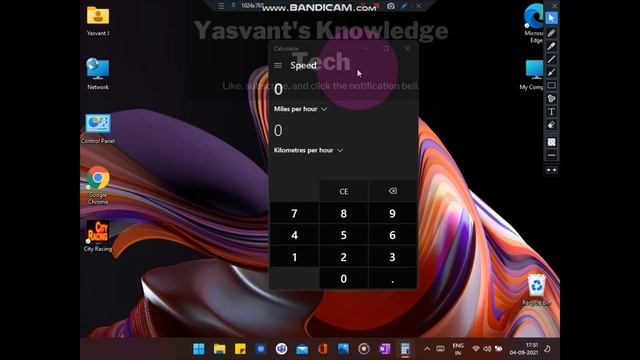This screenshot has height=360, width=640.
Task: Click the backspace key in Calculator
Action: point(393,191)
